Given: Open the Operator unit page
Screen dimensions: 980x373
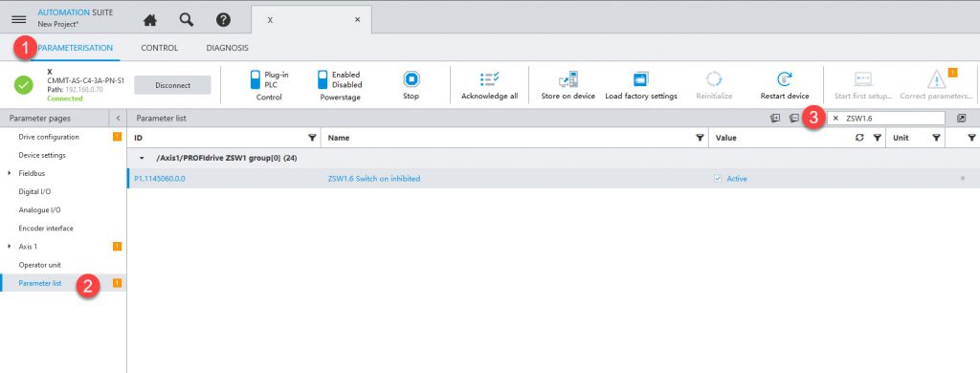Looking at the screenshot, I should click(39, 265).
